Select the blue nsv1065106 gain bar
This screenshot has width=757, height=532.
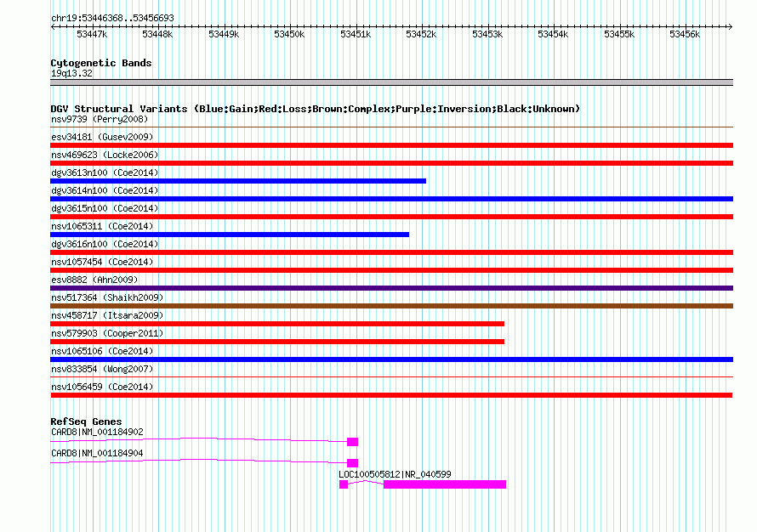(391, 359)
